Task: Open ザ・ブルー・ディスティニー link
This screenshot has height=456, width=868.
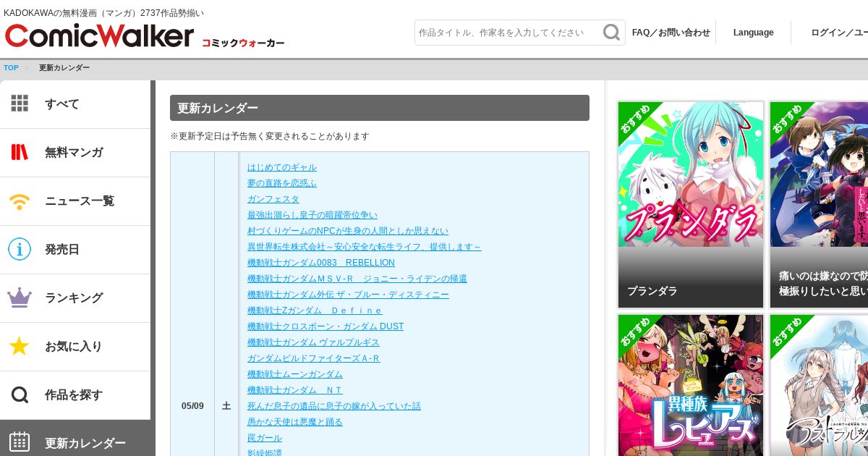Action: click(x=348, y=295)
